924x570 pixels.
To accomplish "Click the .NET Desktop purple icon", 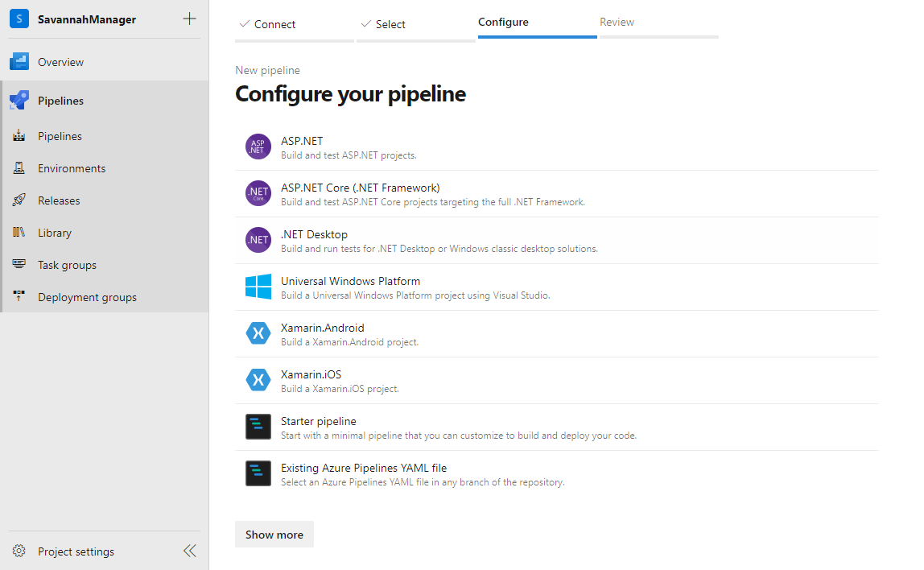I will pos(258,240).
